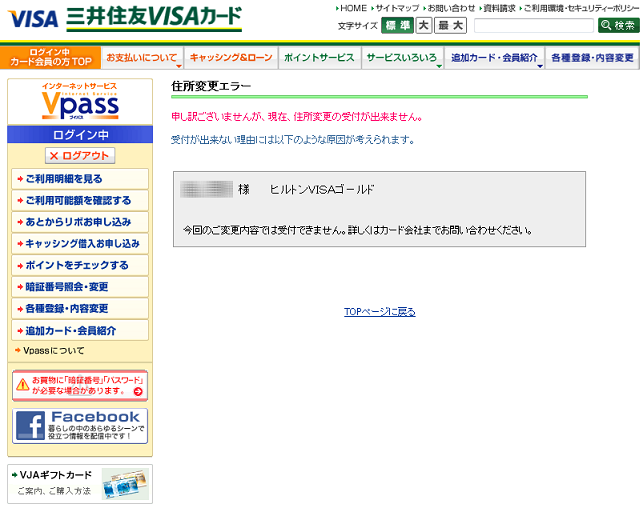Click the ログアウト button
The width and height of the screenshot is (643, 508).
[80, 156]
